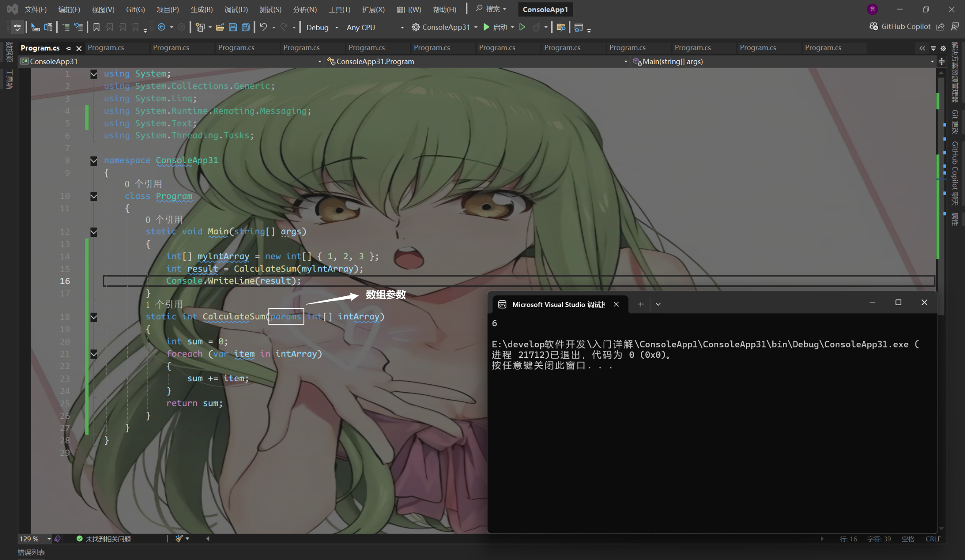Click the new item icon in toolbar
The height and width of the screenshot is (560, 965).
coord(200,27)
